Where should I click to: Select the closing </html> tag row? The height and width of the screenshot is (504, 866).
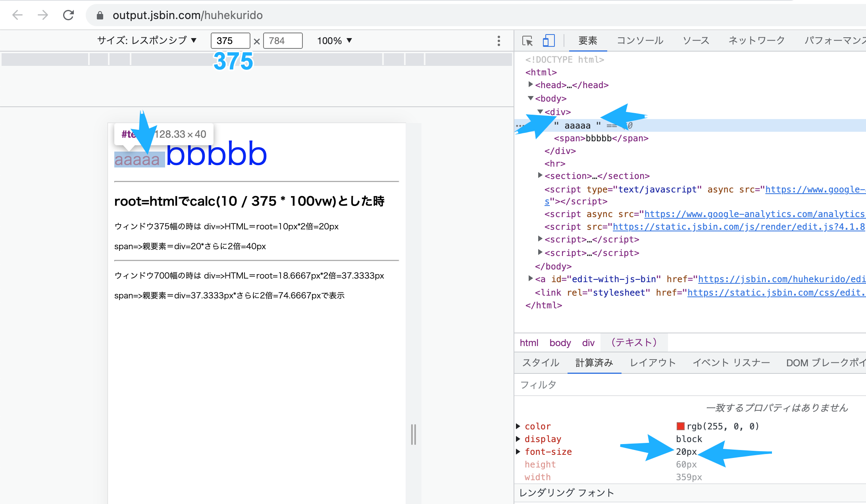tap(544, 306)
